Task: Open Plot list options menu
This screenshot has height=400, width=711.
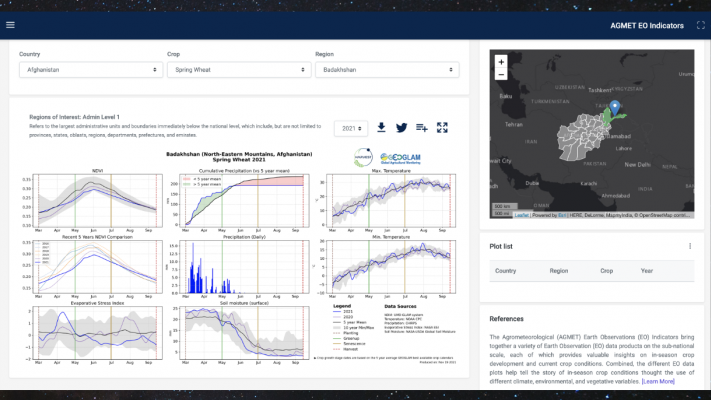Action: coord(689,246)
